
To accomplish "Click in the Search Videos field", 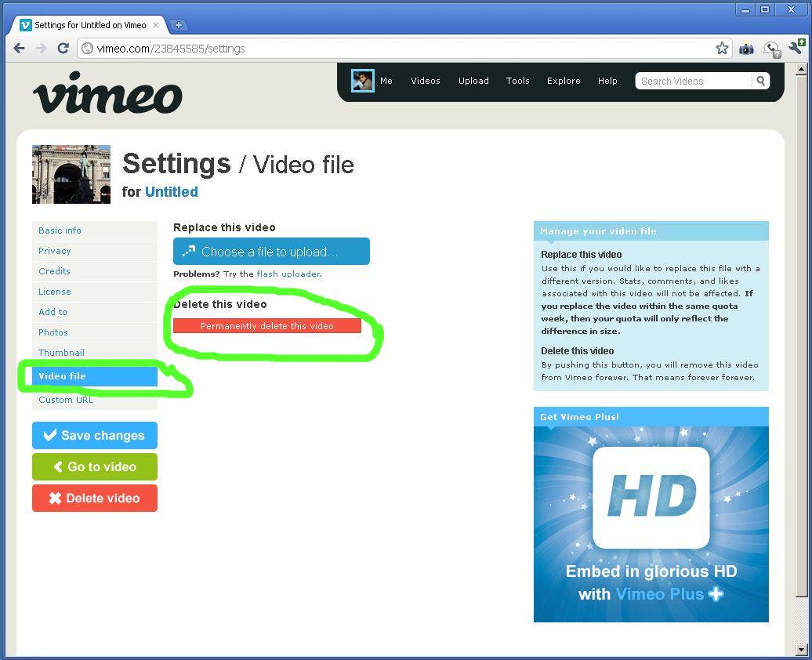I will [x=694, y=81].
